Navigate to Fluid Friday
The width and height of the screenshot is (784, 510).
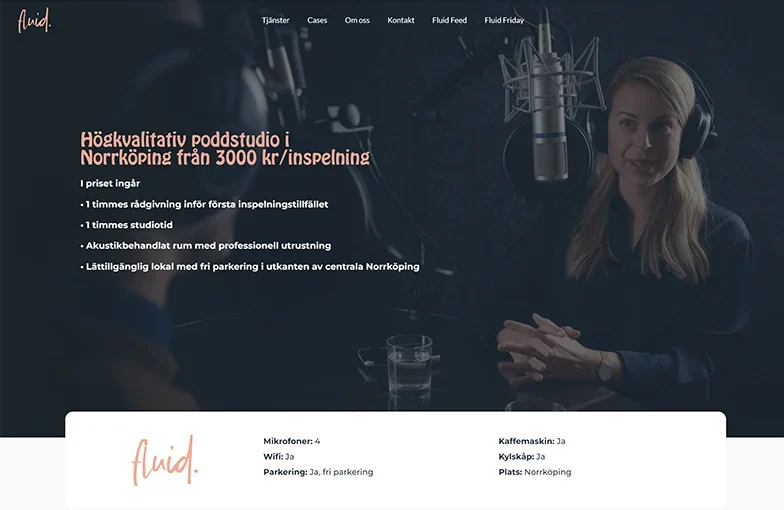pos(504,20)
